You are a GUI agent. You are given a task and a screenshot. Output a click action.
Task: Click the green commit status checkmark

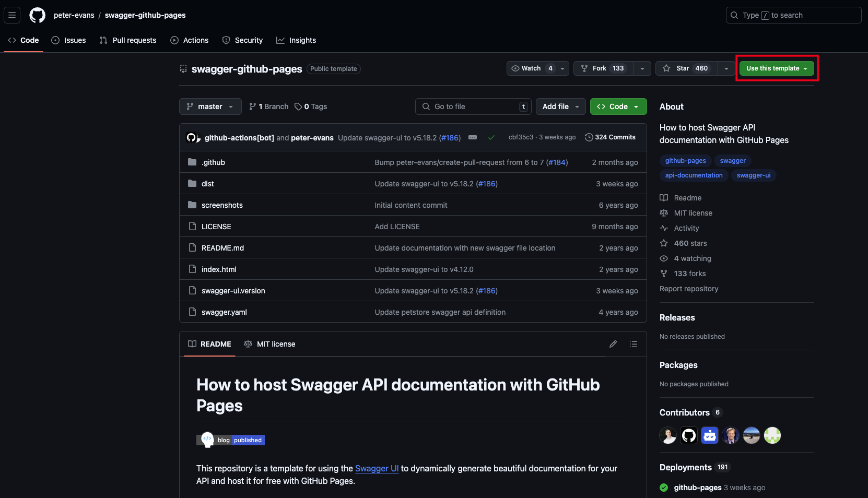tap(491, 138)
